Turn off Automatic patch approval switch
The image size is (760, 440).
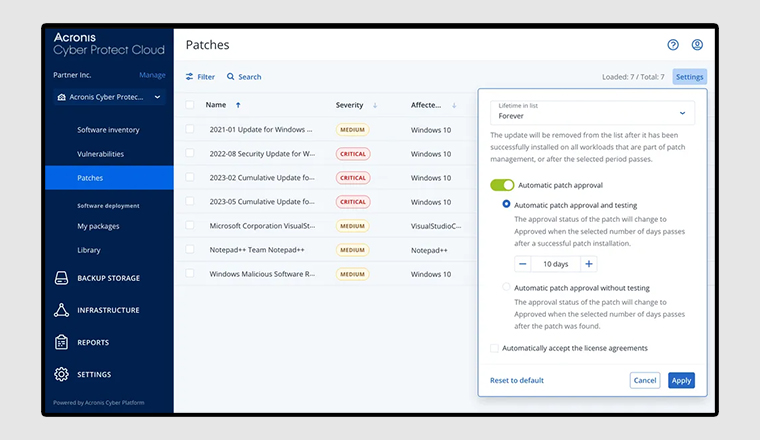[502, 185]
